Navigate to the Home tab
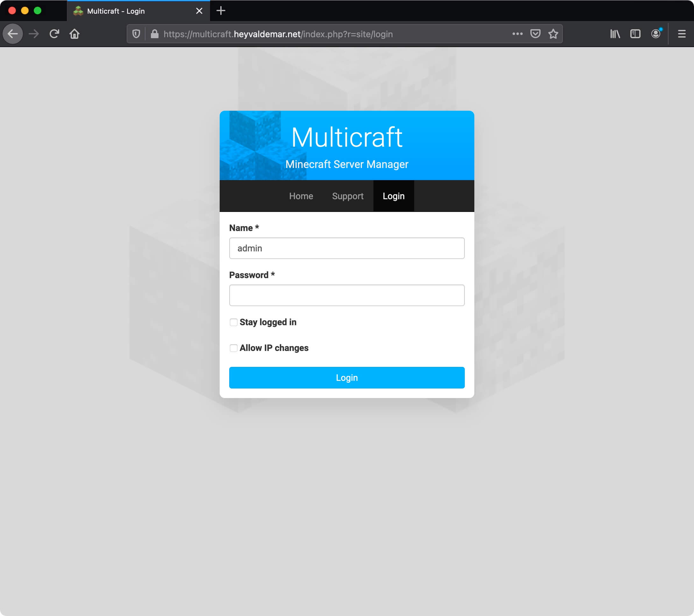Screen dimensions: 694x616 [301, 196]
